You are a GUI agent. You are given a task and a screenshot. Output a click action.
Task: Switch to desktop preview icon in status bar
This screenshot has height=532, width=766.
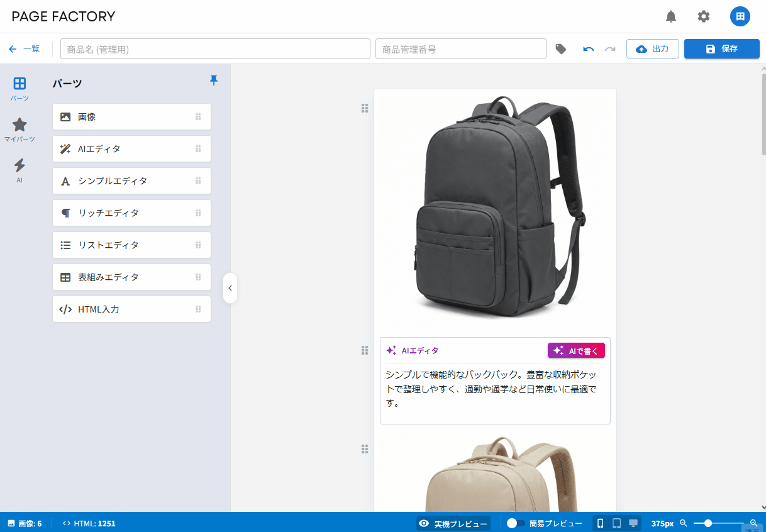click(633, 523)
